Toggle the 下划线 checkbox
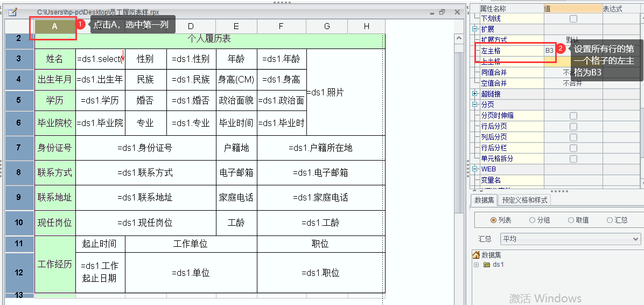This screenshot has width=644, height=305. pyautogui.click(x=573, y=18)
